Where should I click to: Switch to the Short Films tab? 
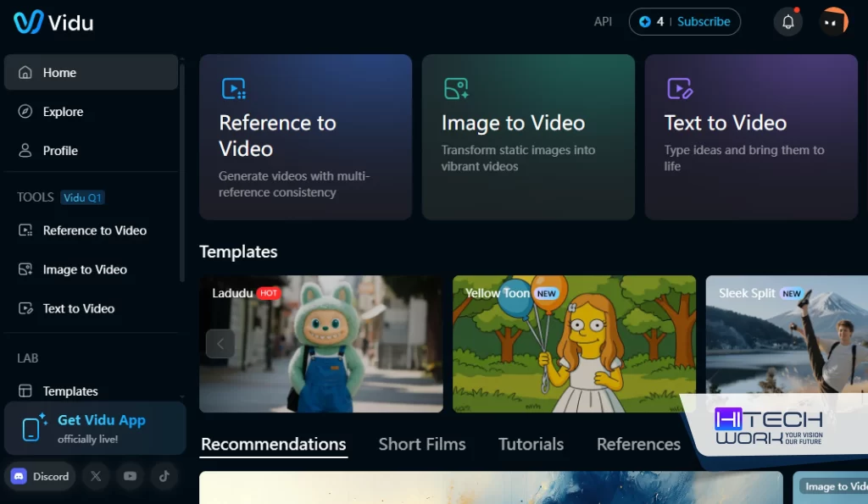click(x=422, y=444)
